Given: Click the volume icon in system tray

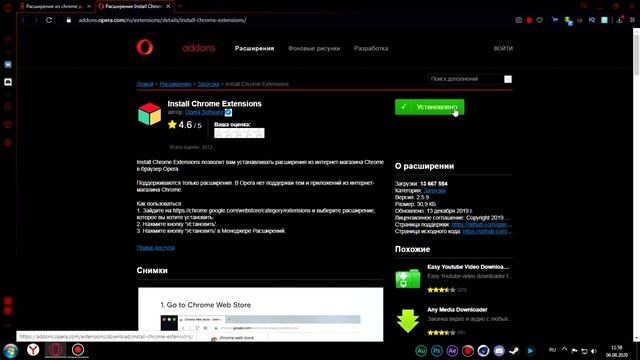Looking at the screenshot, I should pyautogui.click(x=594, y=351).
